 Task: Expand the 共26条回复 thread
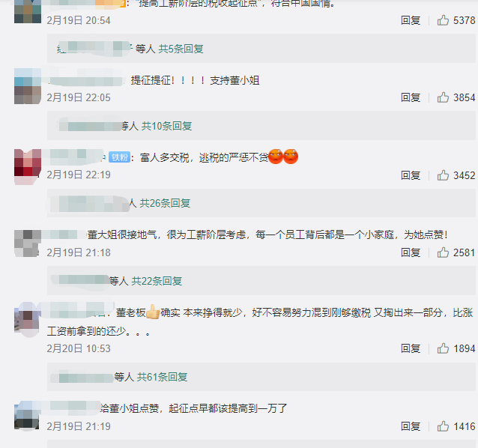tap(165, 203)
